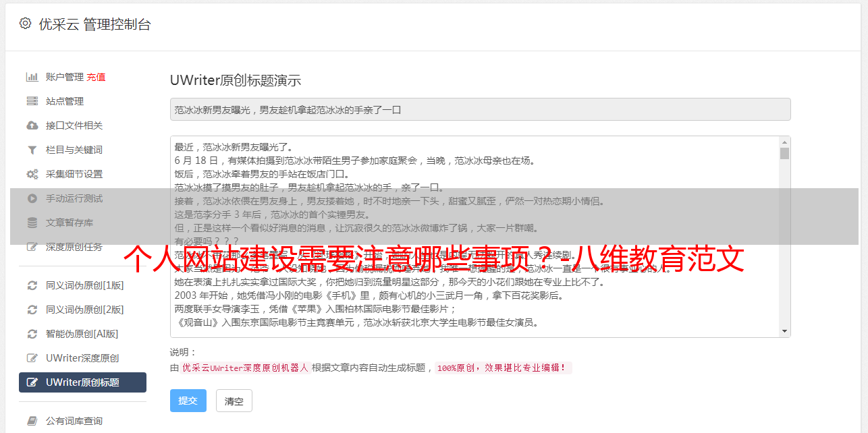Click the article line starting 饭后
868x433 pixels.
[263, 174]
